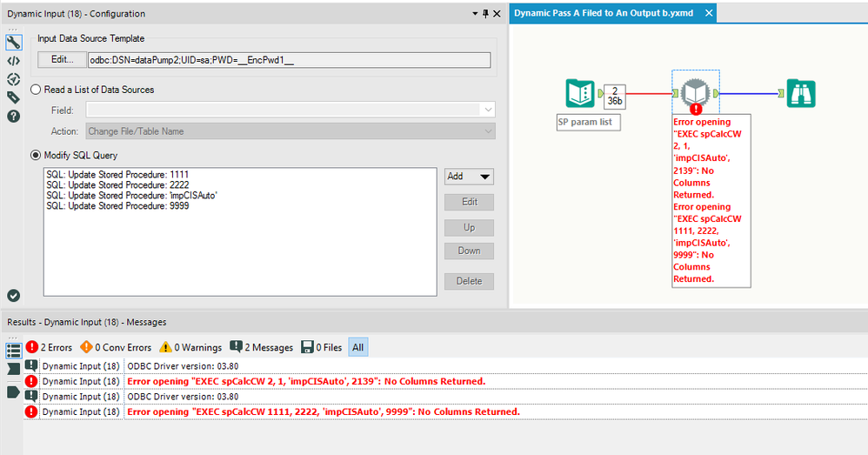Click Edit... for data source template

coord(62,59)
